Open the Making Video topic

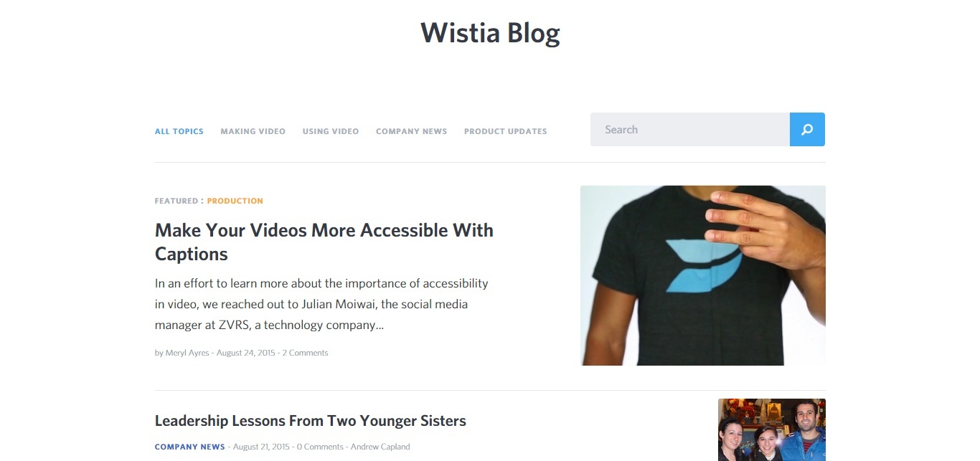tap(253, 131)
